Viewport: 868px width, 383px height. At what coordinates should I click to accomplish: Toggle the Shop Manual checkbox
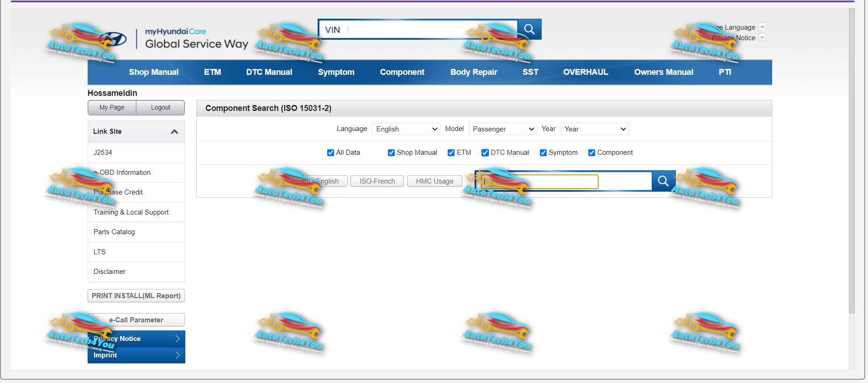[391, 152]
